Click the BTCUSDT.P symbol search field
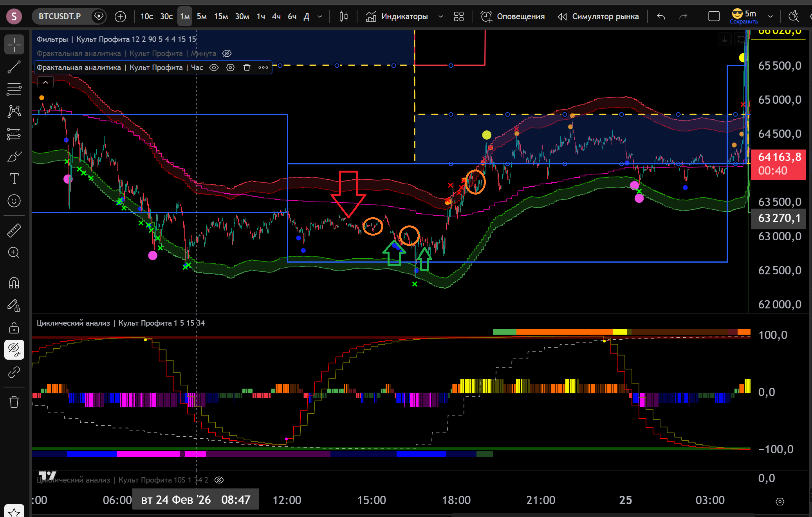 [60, 16]
